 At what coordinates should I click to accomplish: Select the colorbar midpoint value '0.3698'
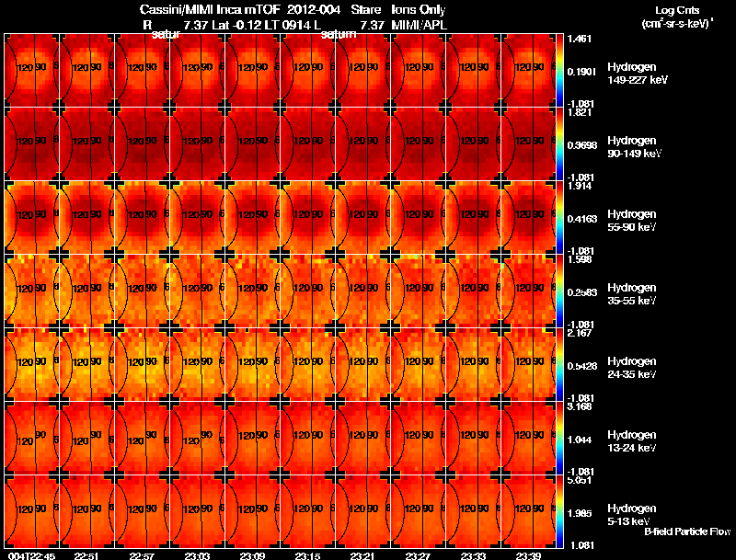point(582,145)
